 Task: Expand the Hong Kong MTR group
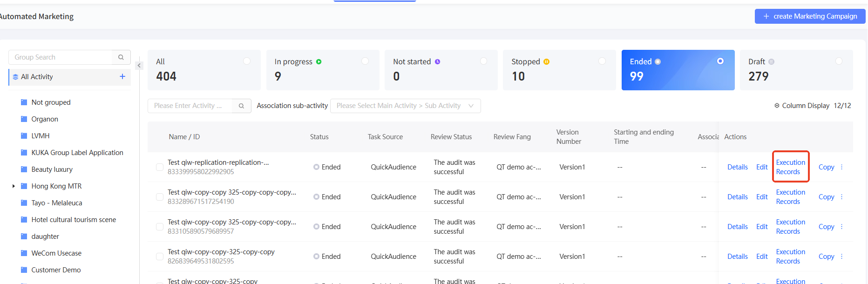tap(14, 186)
